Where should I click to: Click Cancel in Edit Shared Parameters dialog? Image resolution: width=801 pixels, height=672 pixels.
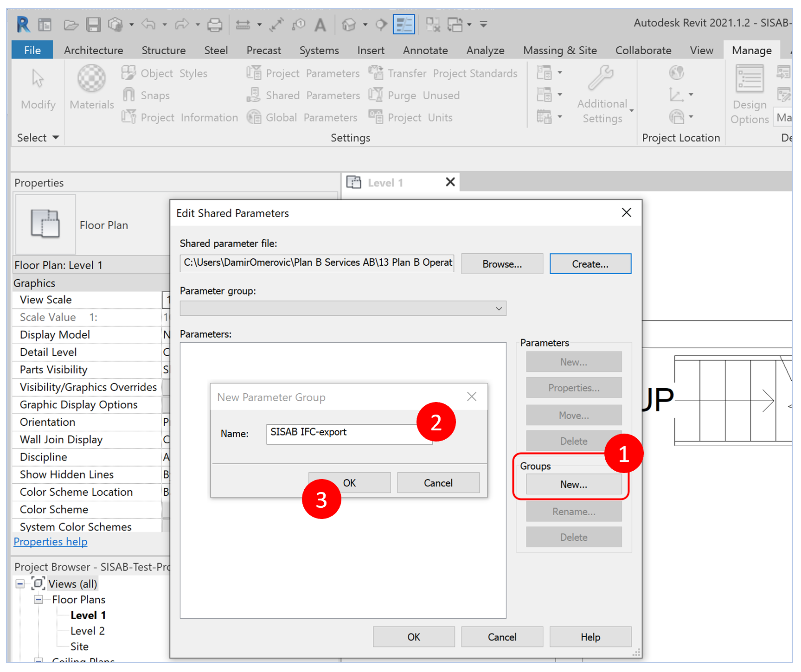[502, 637]
